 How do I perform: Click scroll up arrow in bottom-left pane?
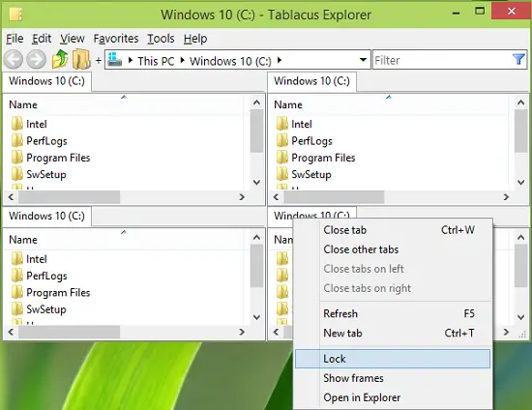pyautogui.click(x=257, y=237)
